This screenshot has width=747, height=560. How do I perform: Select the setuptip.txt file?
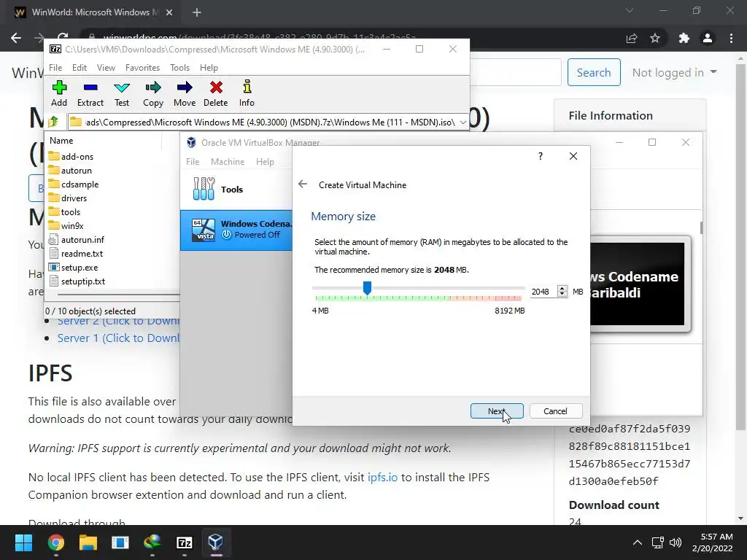(x=77, y=281)
